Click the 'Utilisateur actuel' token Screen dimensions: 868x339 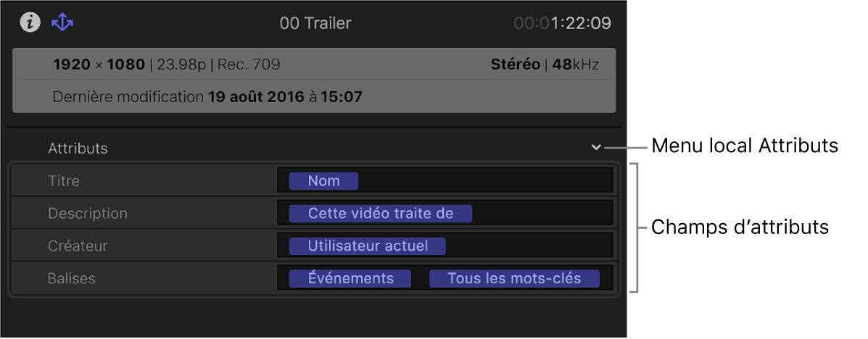point(368,246)
